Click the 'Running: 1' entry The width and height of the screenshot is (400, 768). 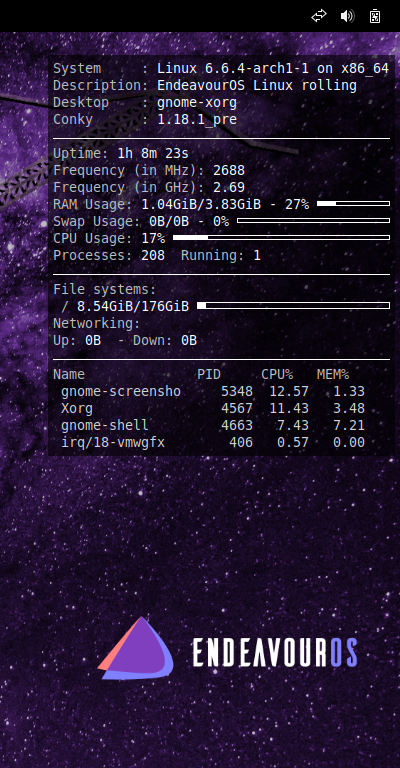click(x=221, y=256)
